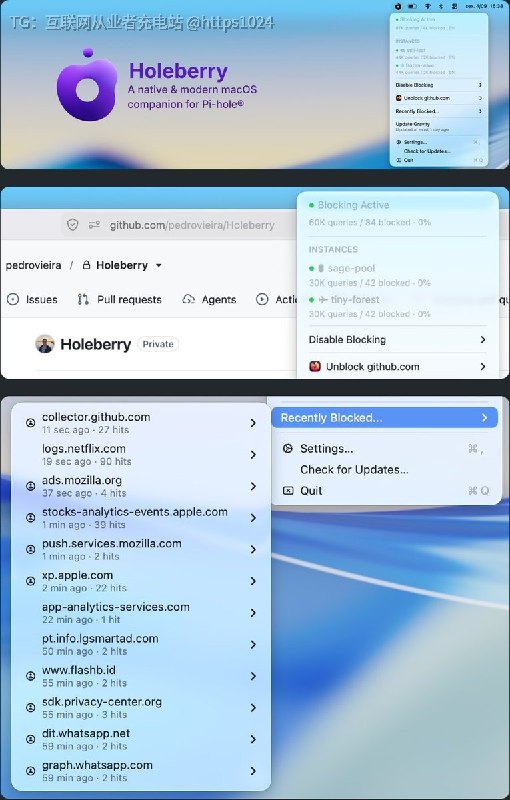The image size is (510, 800).
Task: Click the Bluetooth icon in the menu bar
Action: point(441,6)
